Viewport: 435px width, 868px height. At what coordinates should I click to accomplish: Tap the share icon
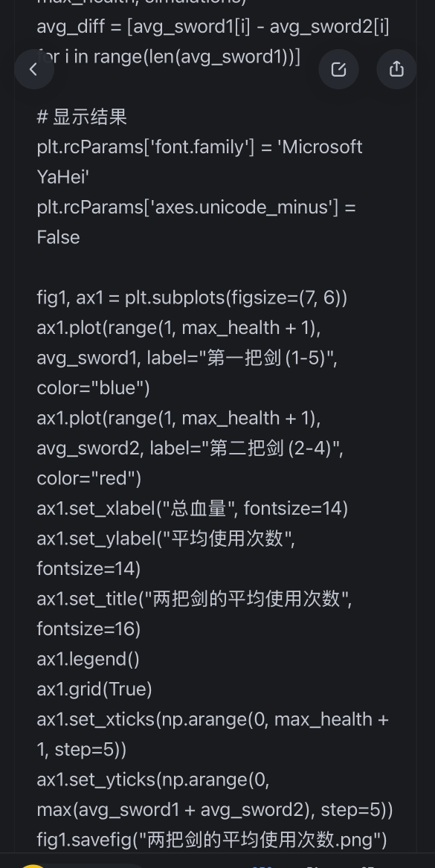click(396, 69)
